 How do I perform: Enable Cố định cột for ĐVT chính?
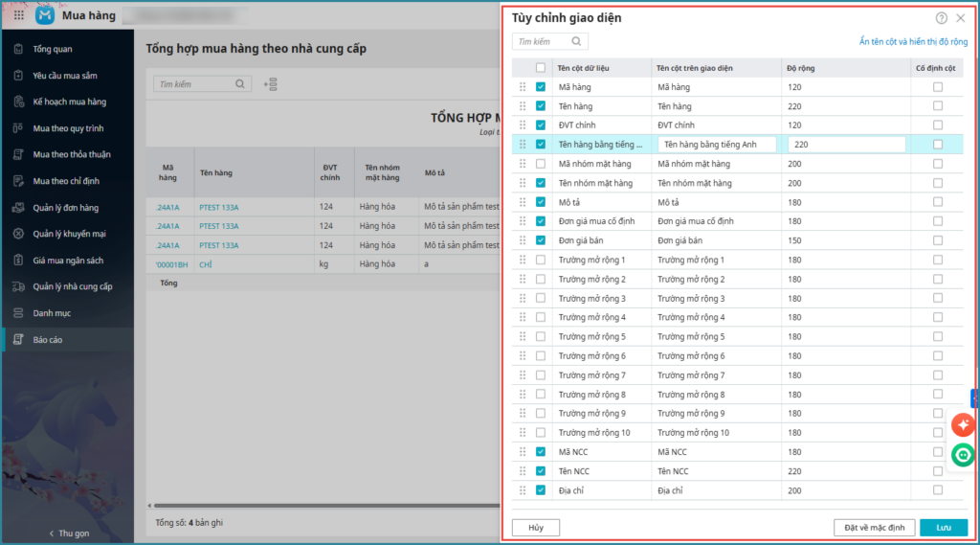click(938, 125)
